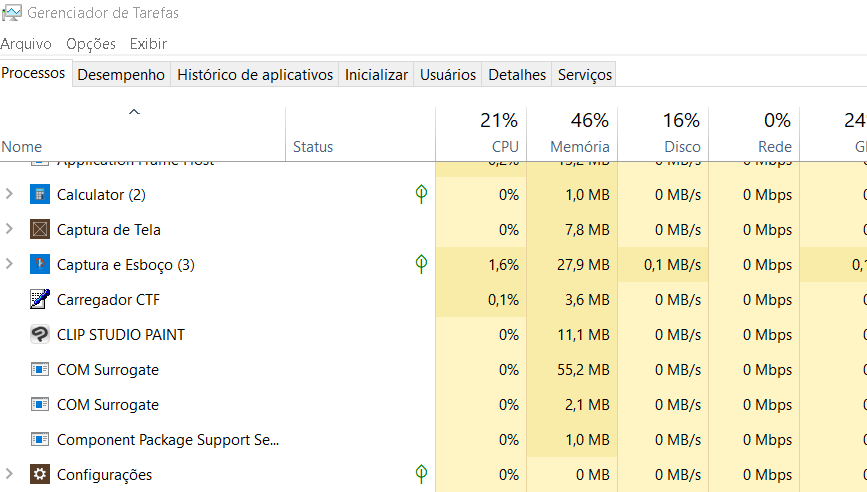Select the COM Surrogate name using 2,1 MB
The image size is (867, 492).
(x=108, y=405)
